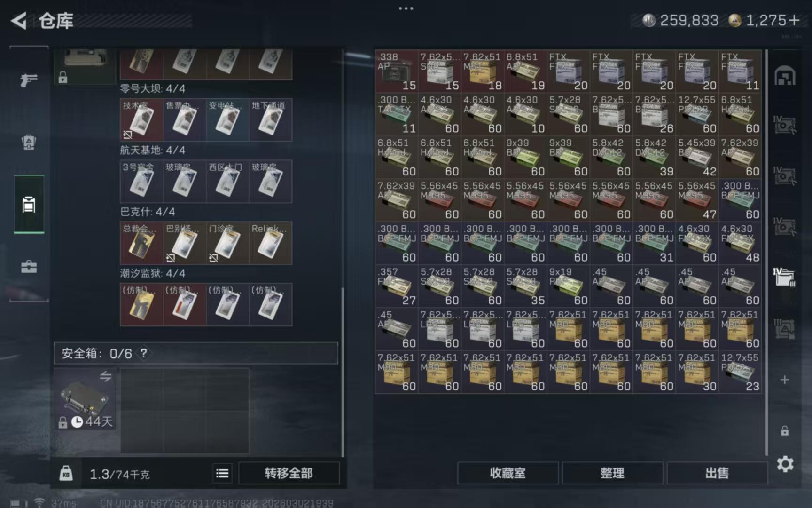Select the main warehouse icon in right sidebar
812x508 pixels.
point(785,76)
